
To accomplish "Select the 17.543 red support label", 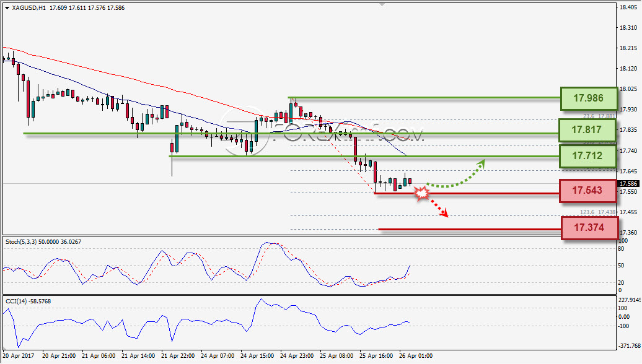I will [x=587, y=191].
